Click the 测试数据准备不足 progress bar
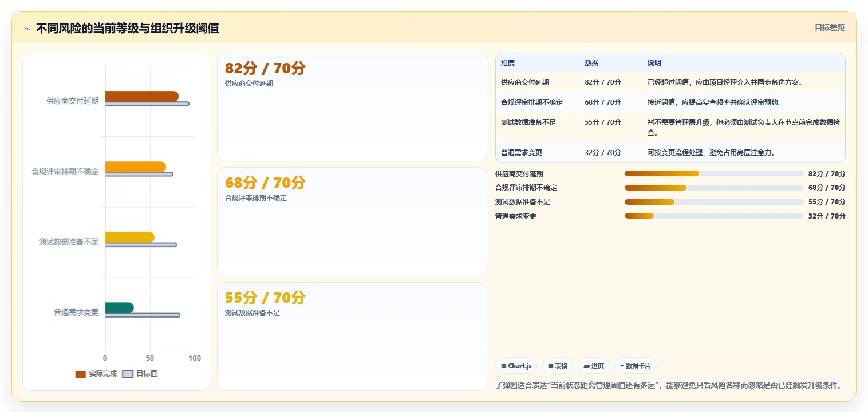 pos(714,202)
